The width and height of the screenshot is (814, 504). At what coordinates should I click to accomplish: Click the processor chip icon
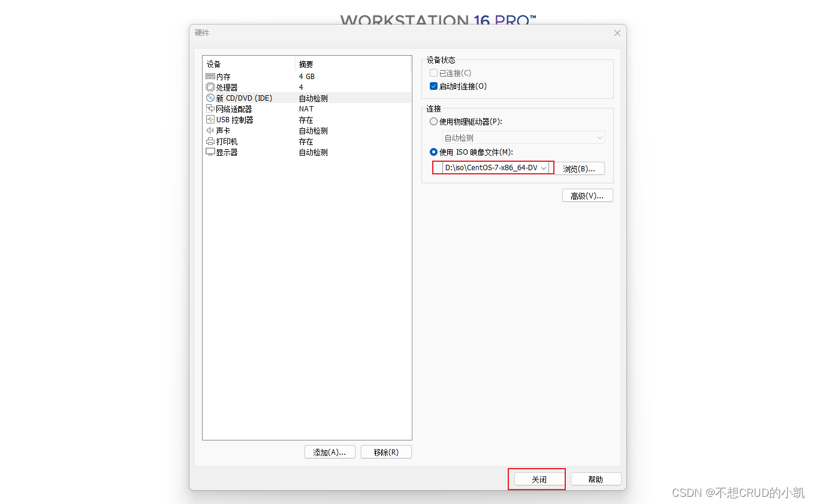(210, 87)
